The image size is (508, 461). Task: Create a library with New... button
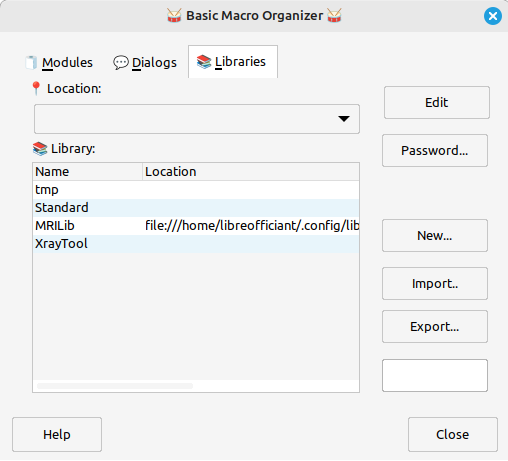[x=435, y=236]
